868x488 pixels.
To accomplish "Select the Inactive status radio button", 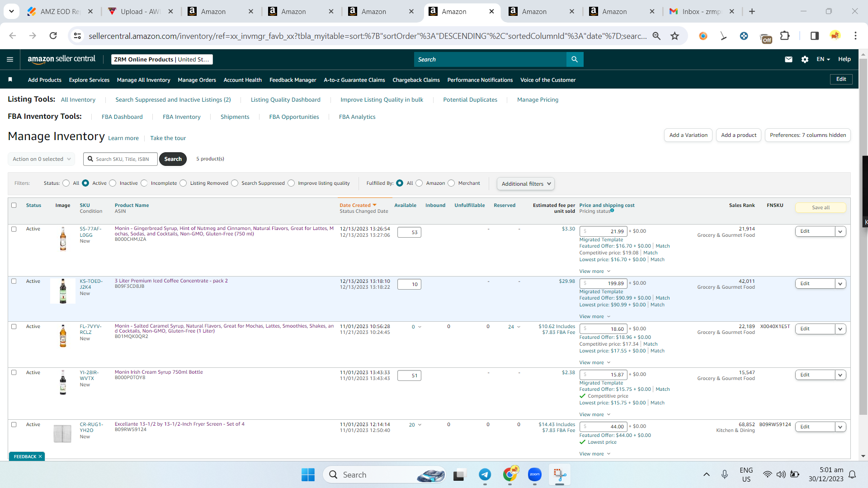I will point(113,183).
